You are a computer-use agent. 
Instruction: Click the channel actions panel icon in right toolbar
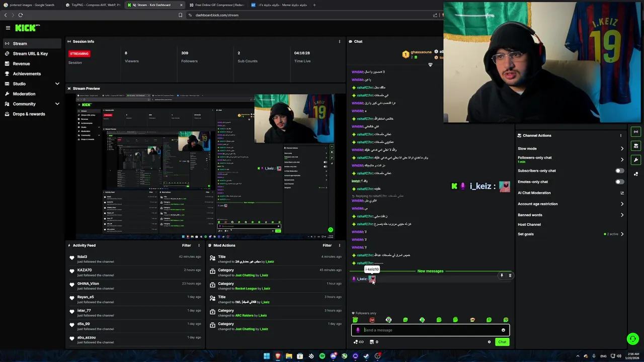click(x=636, y=146)
